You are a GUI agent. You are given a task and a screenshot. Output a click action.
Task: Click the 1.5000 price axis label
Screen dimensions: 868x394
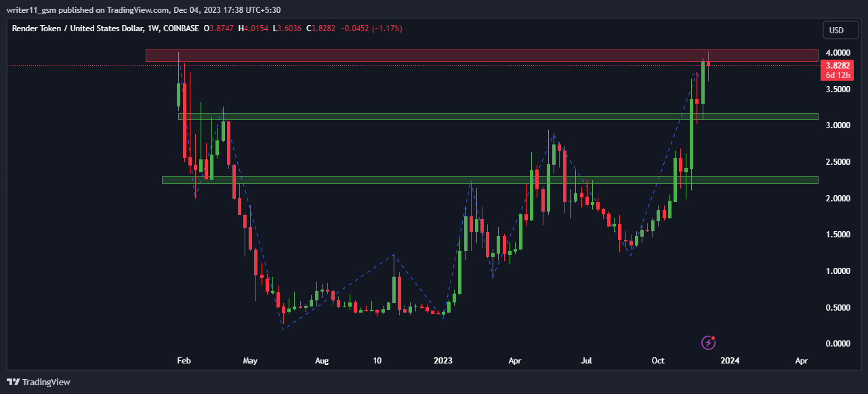click(x=838, y=235)
